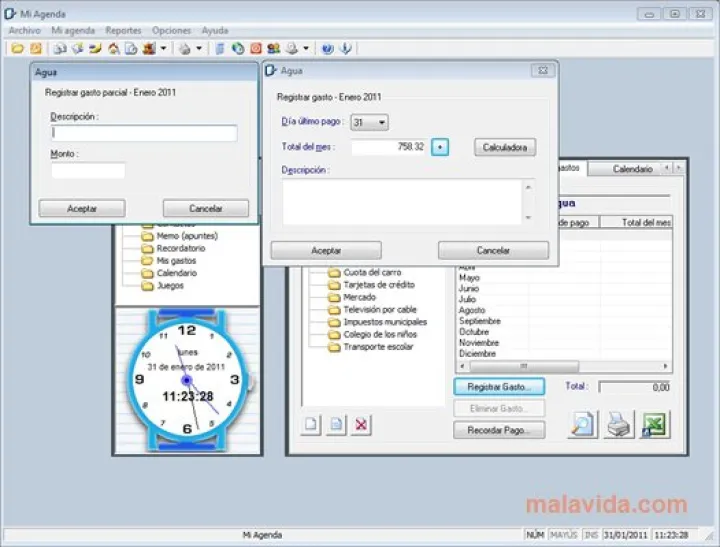The width and height of the screenshot is (720, 547).
Task: Open dropdown arrow next to printer toolbar icon
Action: click(x=198, y=48)
